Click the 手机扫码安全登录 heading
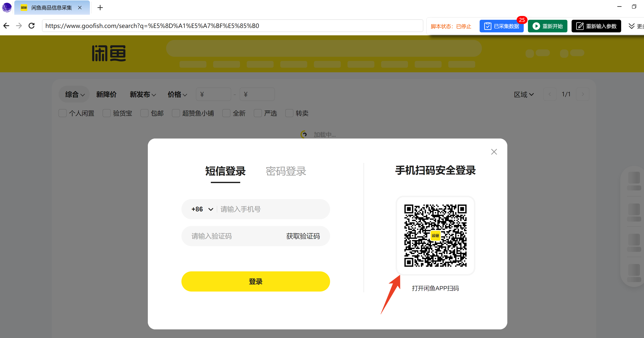Image resolution: width=644 pixels, height=338 pixels. (435, 170)
